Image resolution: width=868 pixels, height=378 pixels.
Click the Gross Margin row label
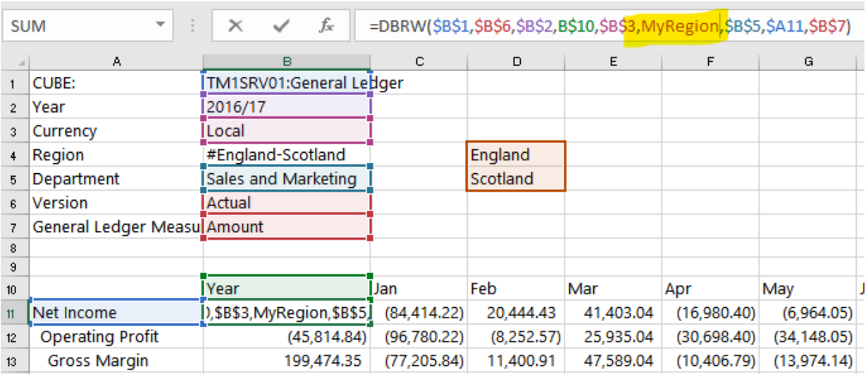(116, 361)
